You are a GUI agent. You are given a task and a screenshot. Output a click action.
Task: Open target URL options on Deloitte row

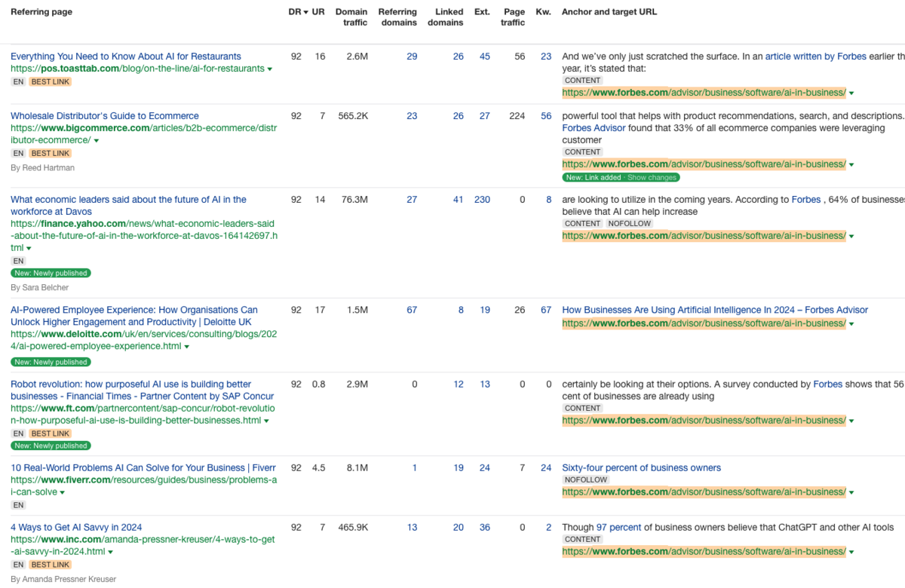point(853,323)
